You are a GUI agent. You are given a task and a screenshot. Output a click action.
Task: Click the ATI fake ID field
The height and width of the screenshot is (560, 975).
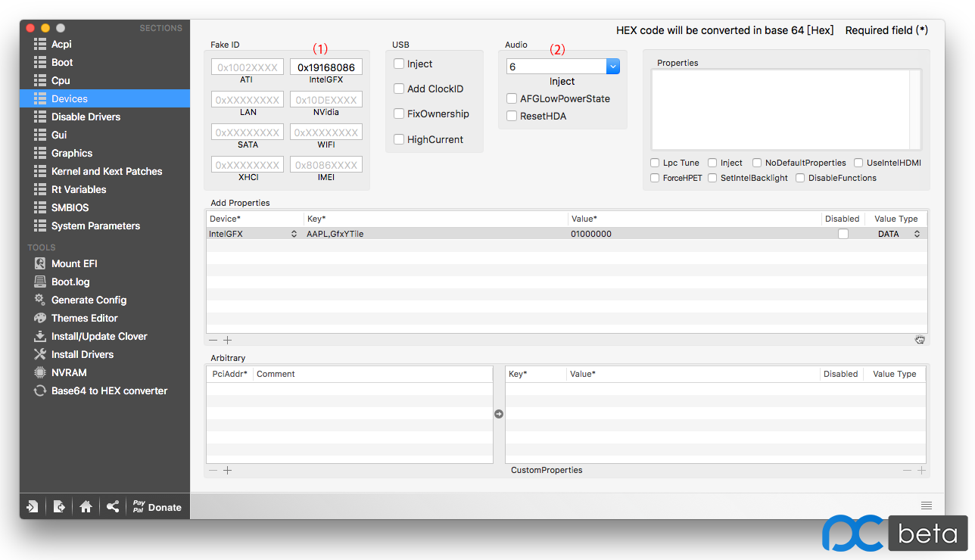click(x=248, y=67)
